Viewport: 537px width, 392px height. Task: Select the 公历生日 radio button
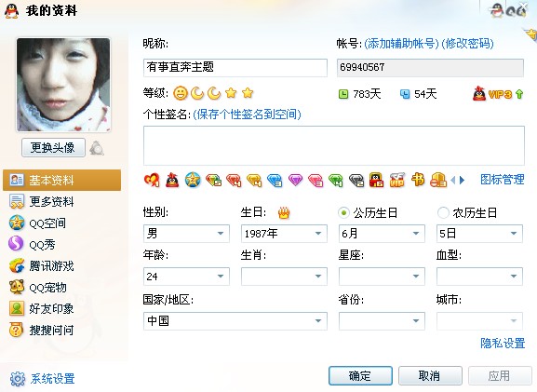[x=343, y=213]
